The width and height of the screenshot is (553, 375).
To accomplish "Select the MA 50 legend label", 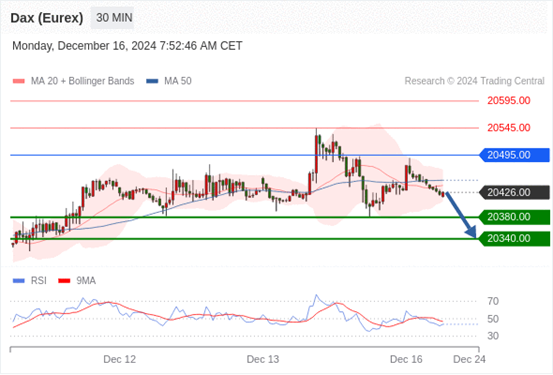I will pyautogui.click(x=178, y=81).
